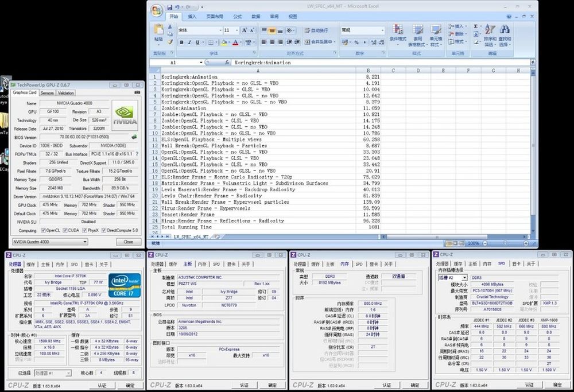Toggle the CUDA checkbox in GPU-Z
Screen dimensions: 574x392
coord(65,230)
